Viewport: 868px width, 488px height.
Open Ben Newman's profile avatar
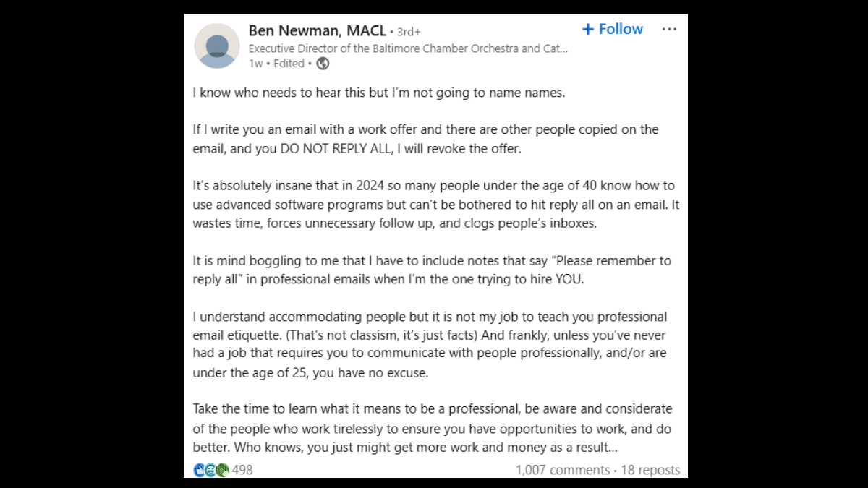pos(217,46)
